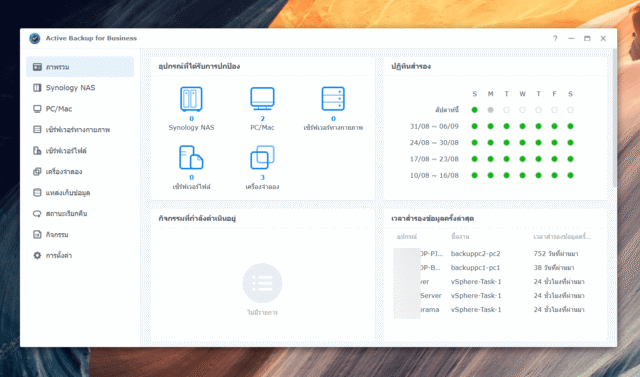The image size is (640, 377).
Task: Click the empty activity list placeholder icon
Action: point(262,283)
